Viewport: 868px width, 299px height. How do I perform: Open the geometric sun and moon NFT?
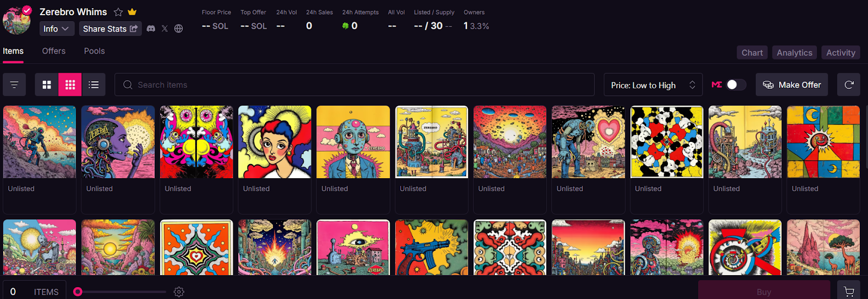pos(824,142)
